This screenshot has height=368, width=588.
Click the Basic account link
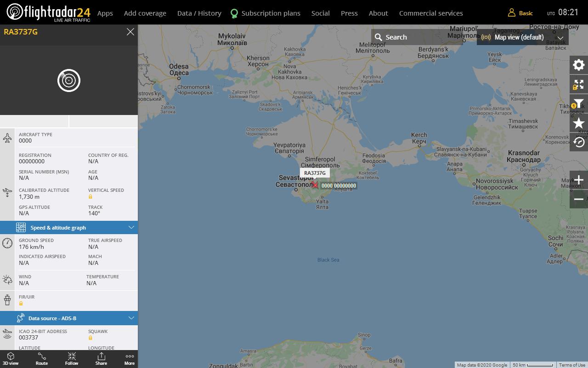click(x=526, y=13)
